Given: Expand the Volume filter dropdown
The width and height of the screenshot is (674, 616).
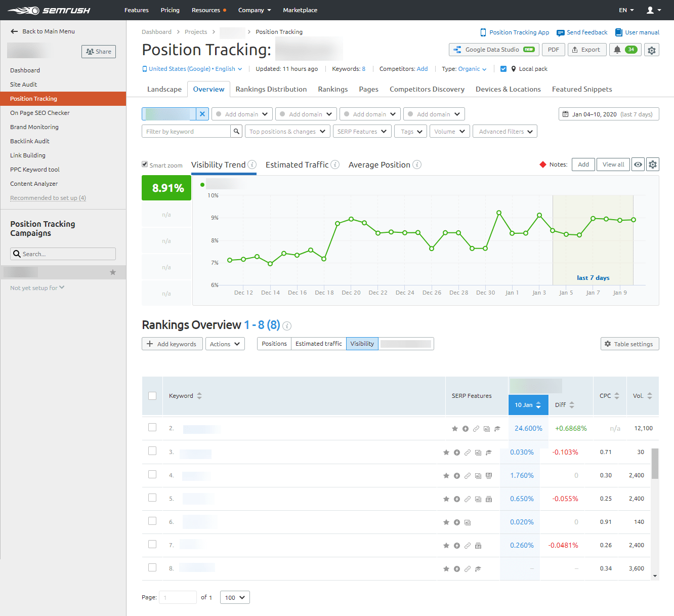Looking at the screenshot, I should [x=449, y=131].
